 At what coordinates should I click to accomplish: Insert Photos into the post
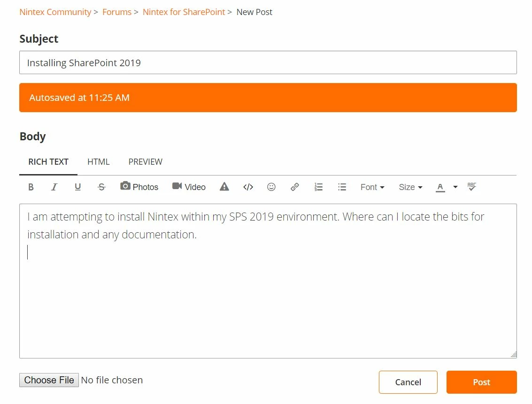139,187
